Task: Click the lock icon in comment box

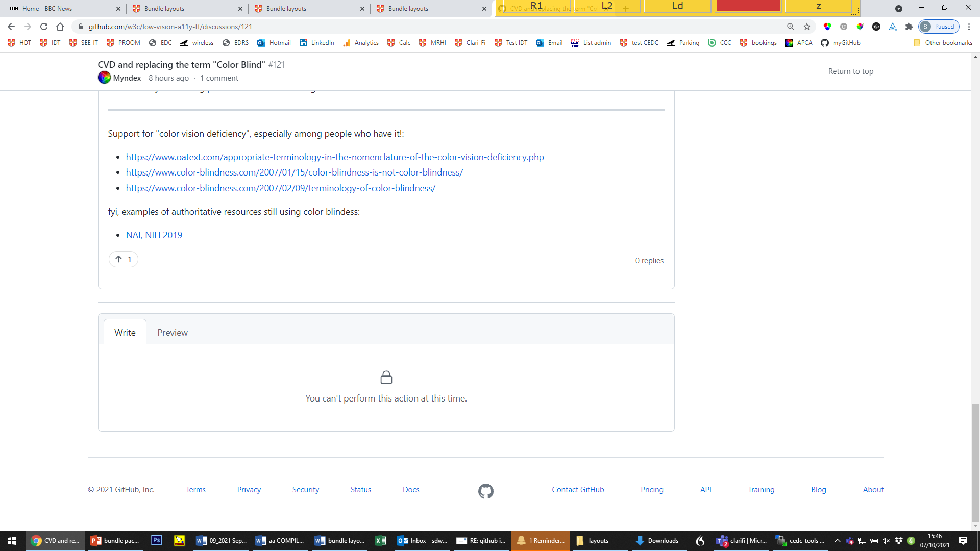Action: [x=386, y=378]
